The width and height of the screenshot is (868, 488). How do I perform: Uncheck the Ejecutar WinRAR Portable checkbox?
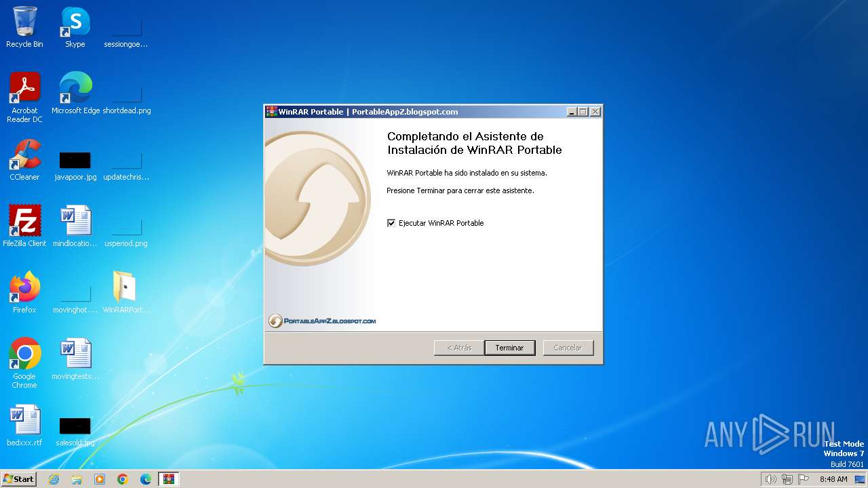tap(391, 223)
